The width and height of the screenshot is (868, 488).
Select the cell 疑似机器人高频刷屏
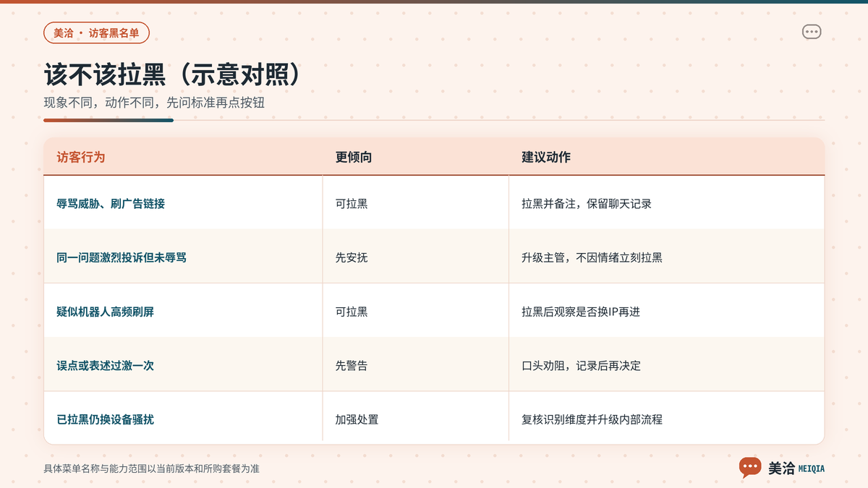(105, 312)
